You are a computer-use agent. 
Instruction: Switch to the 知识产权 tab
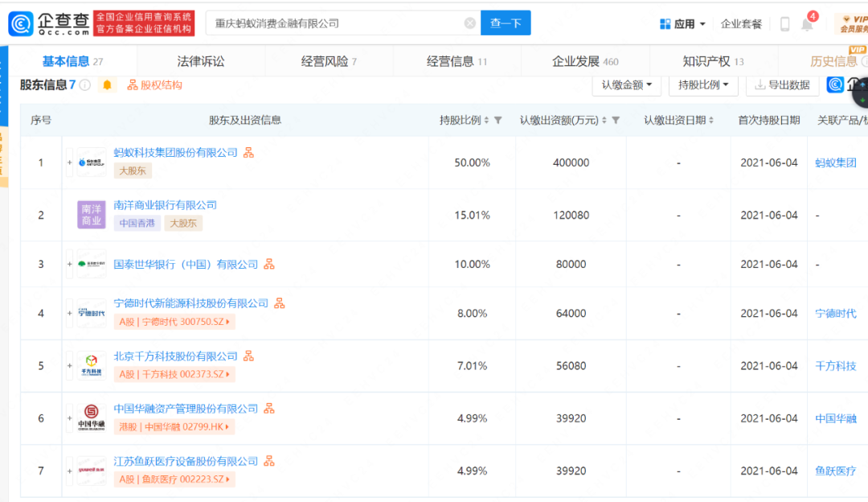click(x=713, y=61)
